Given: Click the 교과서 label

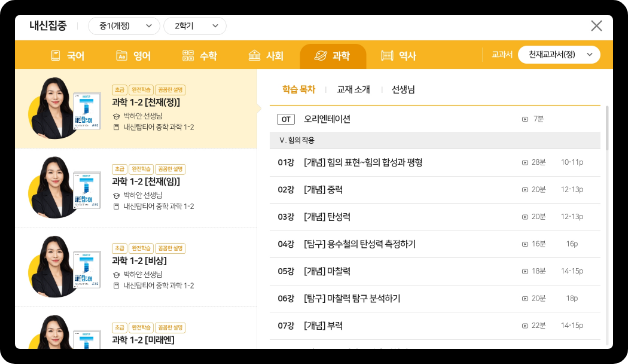Looking at the screenshot, I should coord(502,55).
